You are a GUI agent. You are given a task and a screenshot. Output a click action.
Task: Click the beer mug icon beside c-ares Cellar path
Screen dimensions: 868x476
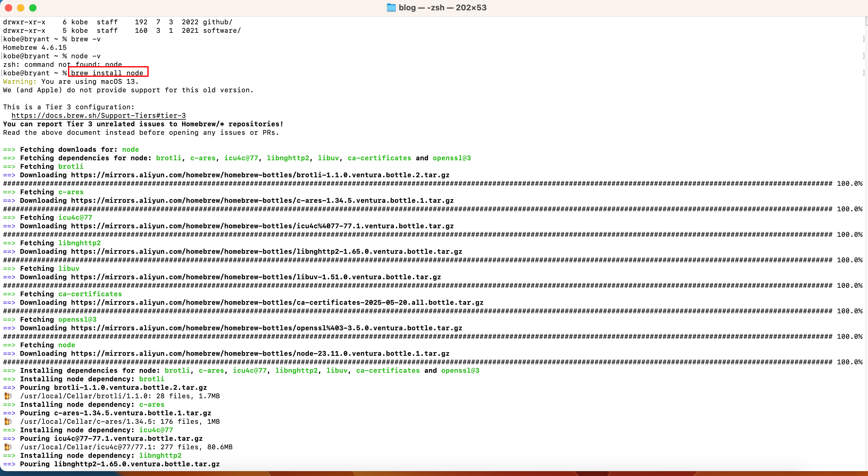tap(8, 421)
